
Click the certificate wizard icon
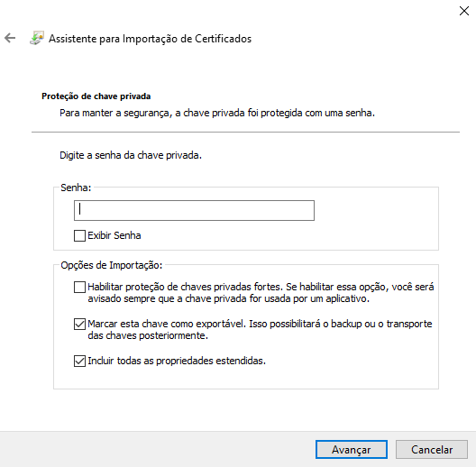coord(37,38)
